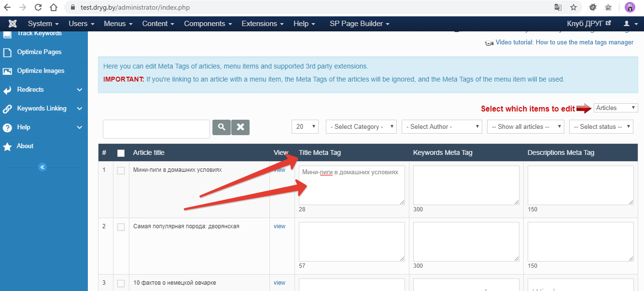Open the Extensions menu
644x291 pixels.
263,24
